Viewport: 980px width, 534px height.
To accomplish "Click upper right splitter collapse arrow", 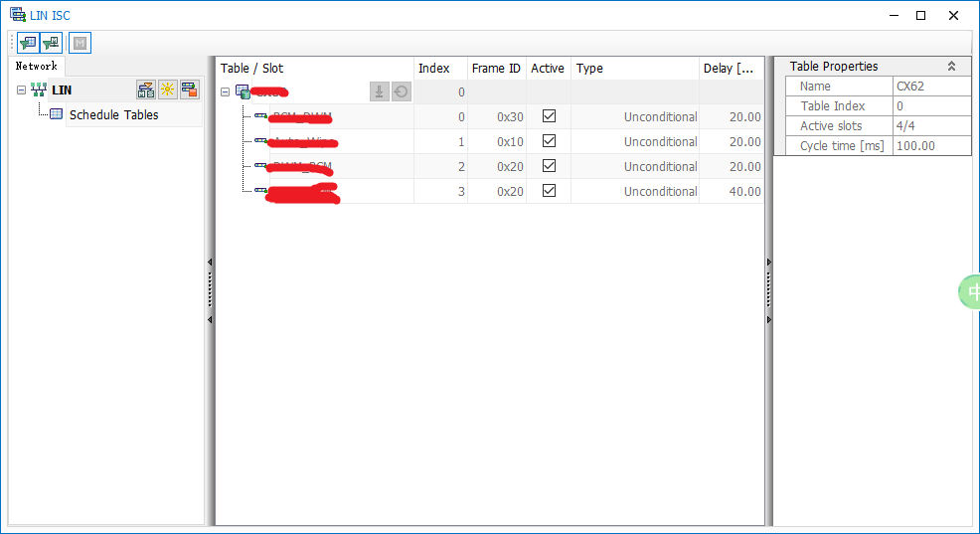I will pos(768,262).
